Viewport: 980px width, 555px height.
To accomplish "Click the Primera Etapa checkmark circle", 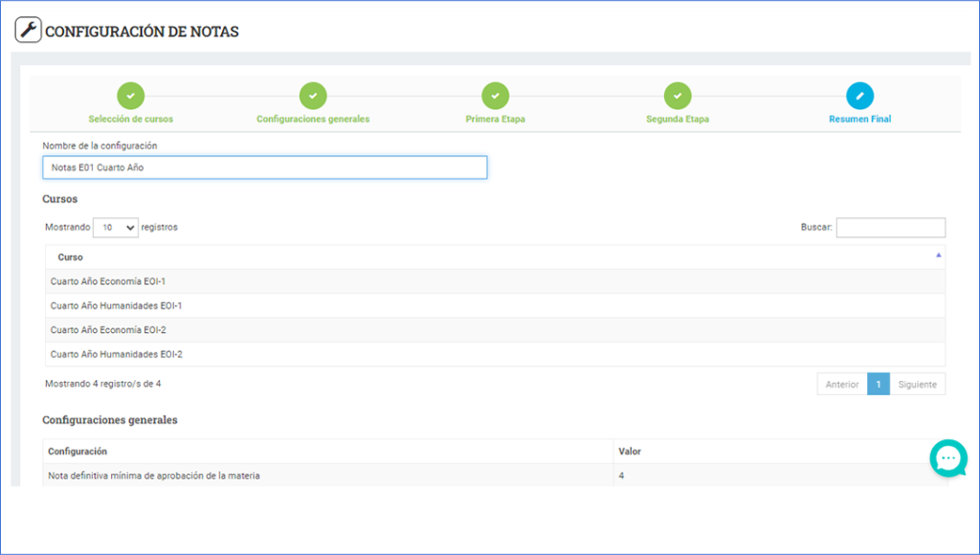I will click(x=495, y=96).
